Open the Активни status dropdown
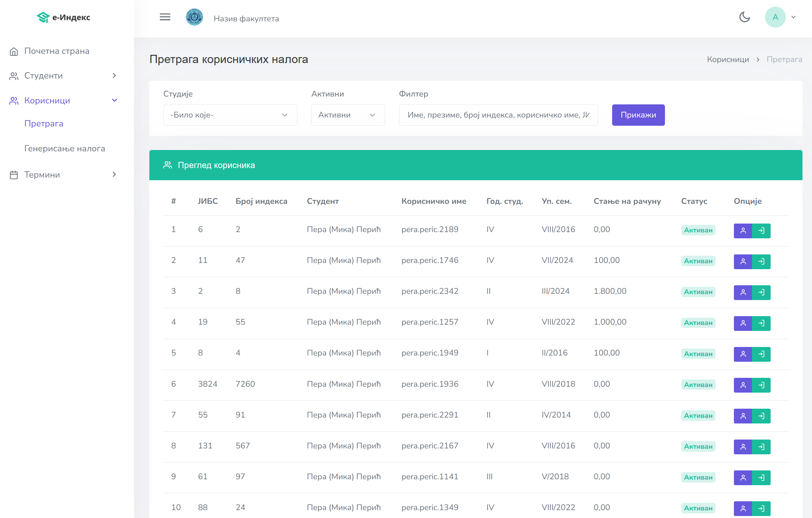Screen dimensions: 812x518 point(347,115)
